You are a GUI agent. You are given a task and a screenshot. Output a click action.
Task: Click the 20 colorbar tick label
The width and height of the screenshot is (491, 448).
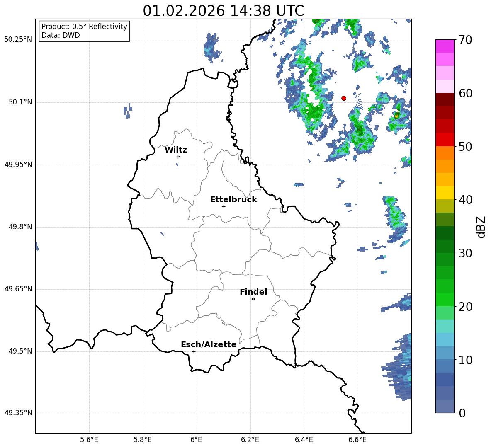465,307
